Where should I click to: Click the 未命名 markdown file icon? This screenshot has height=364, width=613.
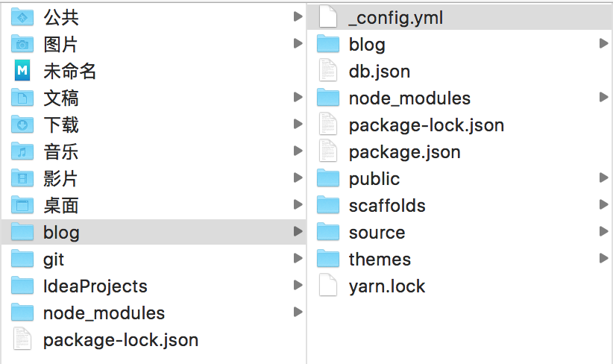[23, 71]
